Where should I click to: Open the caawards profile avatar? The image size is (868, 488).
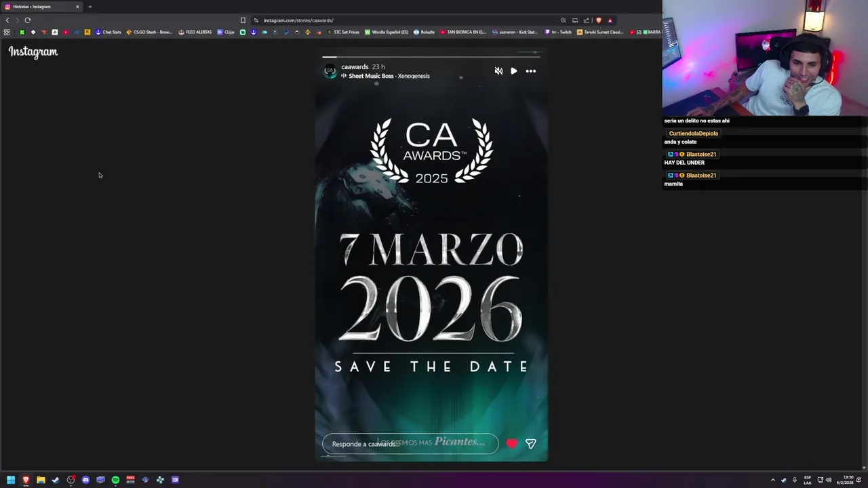point(330,71)
